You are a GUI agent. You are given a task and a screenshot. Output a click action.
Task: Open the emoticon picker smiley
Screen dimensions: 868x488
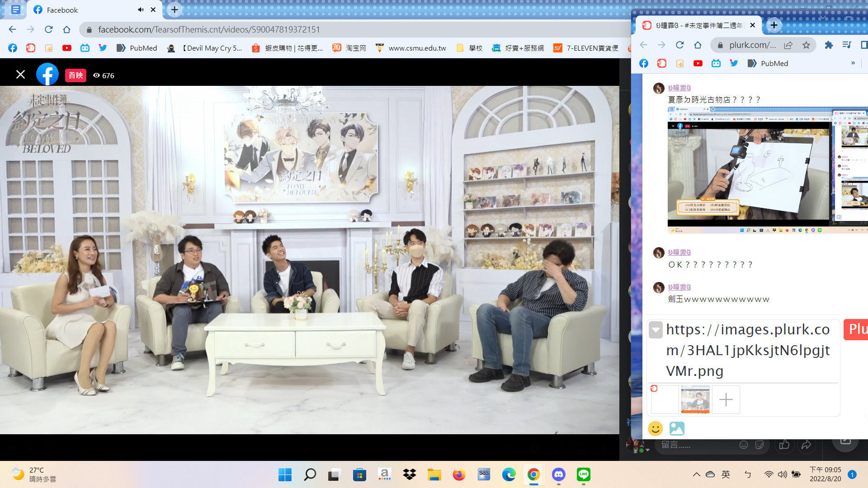click(656, 428)
